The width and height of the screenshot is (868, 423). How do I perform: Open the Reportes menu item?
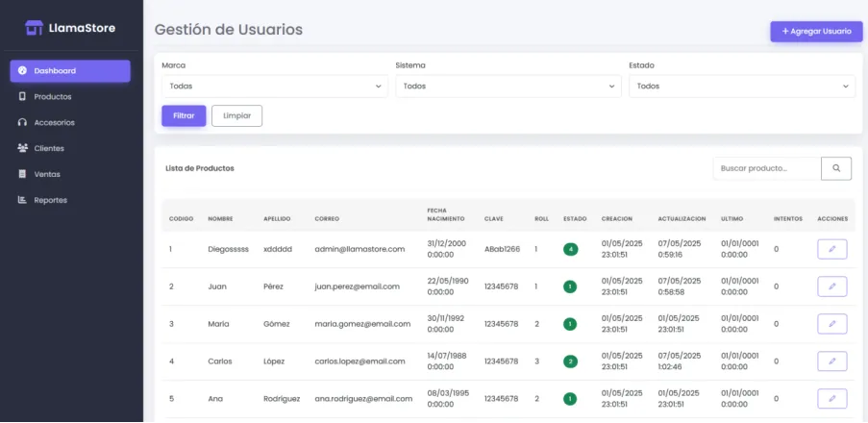pyautogui.click(x=70, y=200)
